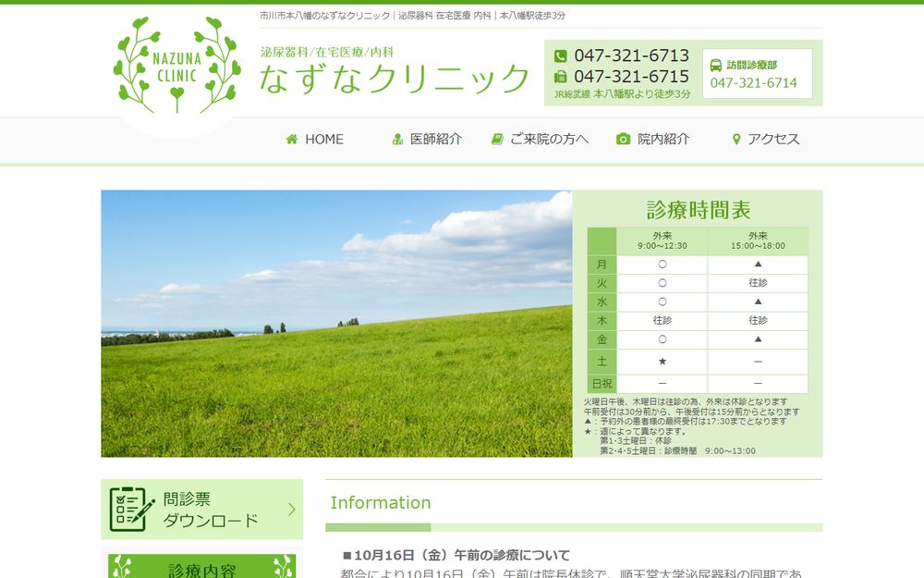Click the JR総武線 本八幡駅より徒歩3分 text
Screen dimensions: 924x578
(622, 93)
